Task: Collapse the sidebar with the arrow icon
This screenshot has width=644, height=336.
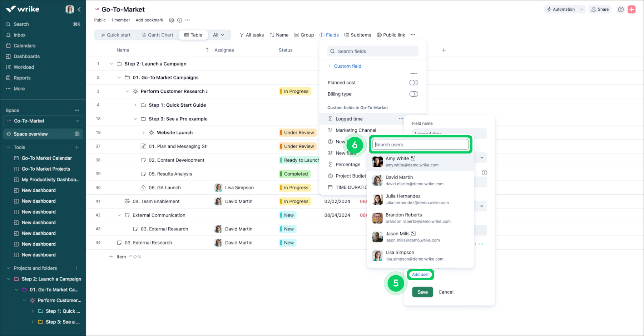Action: coord(79,10)
